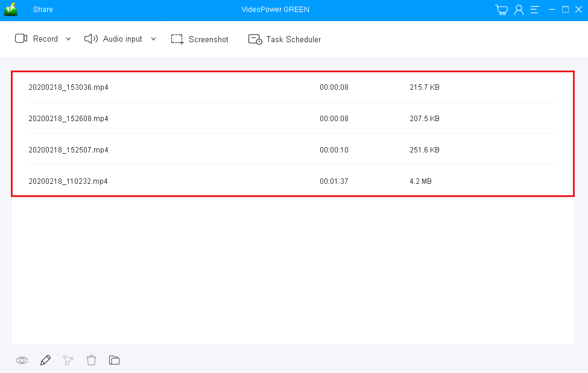Capture using the Screenshot tool icon
This screenshot has width=588, height=373.
click(x=177, y=39)
